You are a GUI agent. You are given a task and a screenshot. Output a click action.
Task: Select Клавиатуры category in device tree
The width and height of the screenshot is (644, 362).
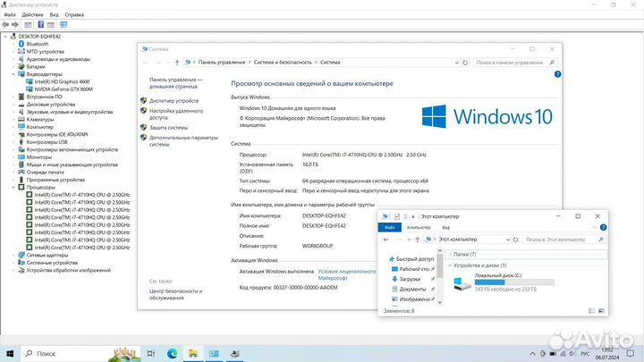pos(40,120)
